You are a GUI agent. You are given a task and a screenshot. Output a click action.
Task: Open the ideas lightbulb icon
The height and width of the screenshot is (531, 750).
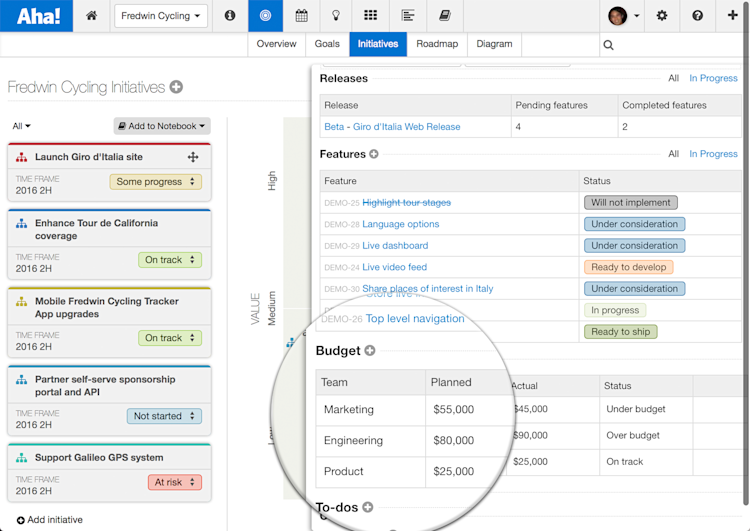(x=336, y=16)
